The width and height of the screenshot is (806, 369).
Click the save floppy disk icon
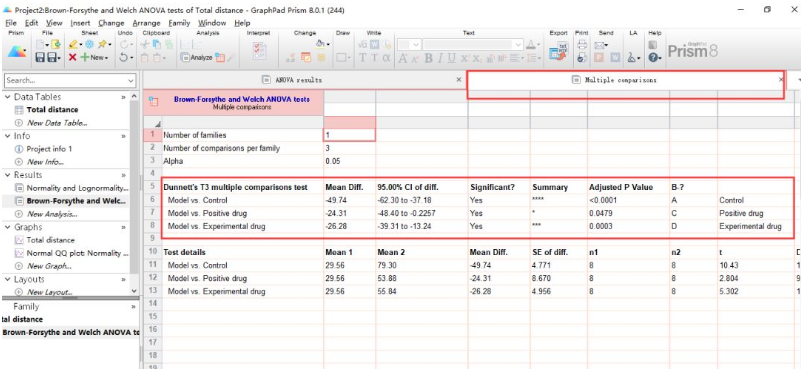41,58
